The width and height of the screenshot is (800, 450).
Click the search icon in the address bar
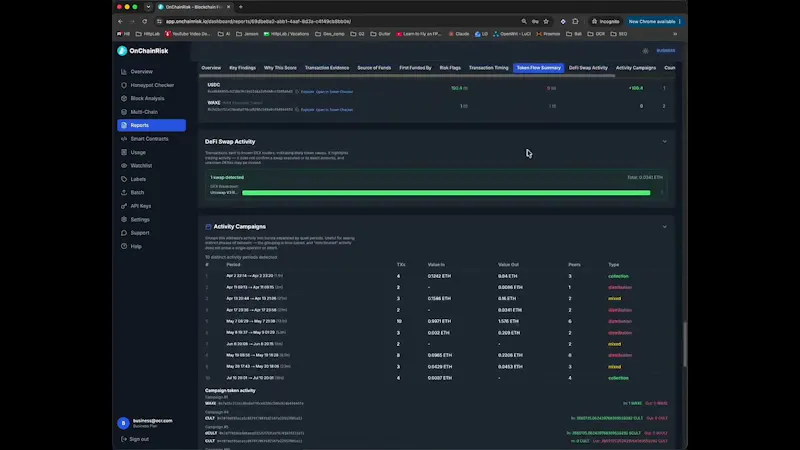(524, 21)
